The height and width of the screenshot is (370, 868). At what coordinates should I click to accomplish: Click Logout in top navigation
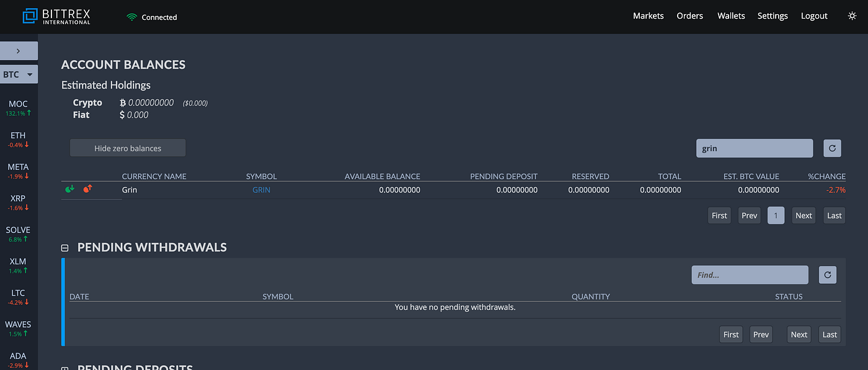[x=814, y=16]
